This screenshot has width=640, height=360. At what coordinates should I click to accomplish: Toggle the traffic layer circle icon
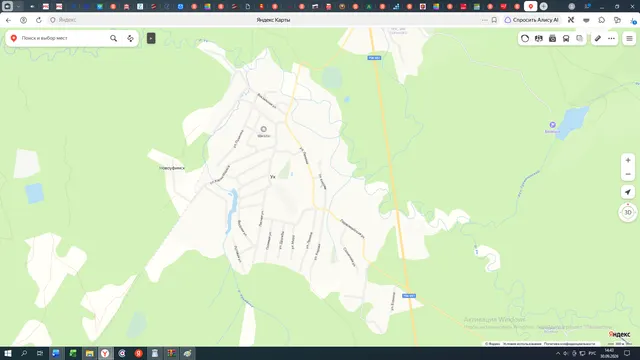tap(525, 38)
